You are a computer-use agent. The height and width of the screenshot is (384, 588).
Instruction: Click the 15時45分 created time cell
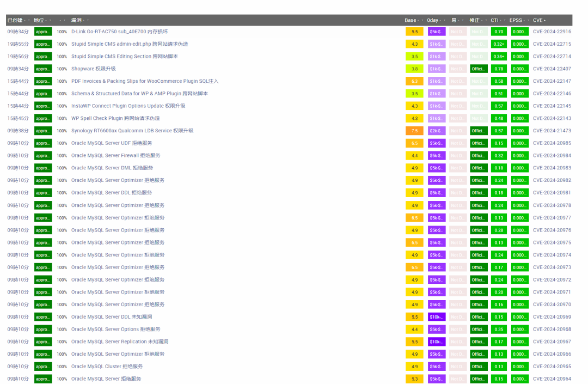[18, 118]
